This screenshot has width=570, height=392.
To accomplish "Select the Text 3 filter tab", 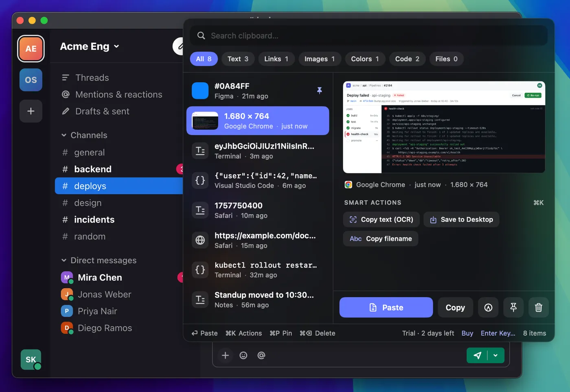I will 238,59.
